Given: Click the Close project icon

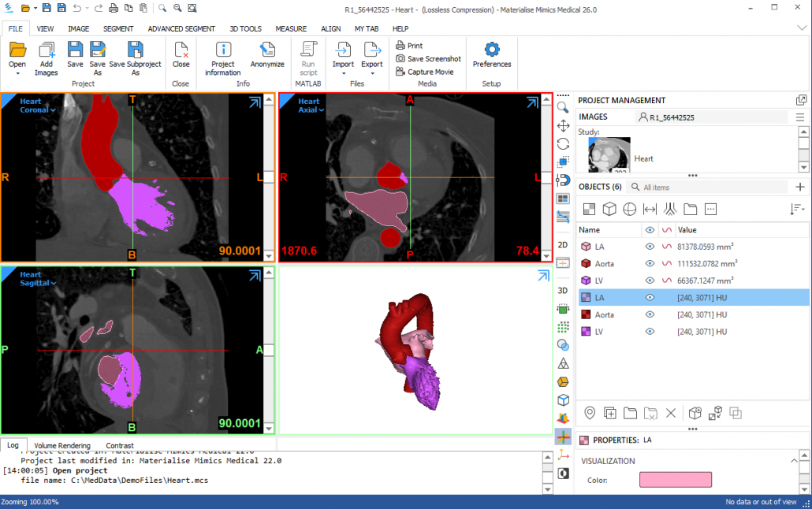Looking at the screenshot, I should [181, 50].
